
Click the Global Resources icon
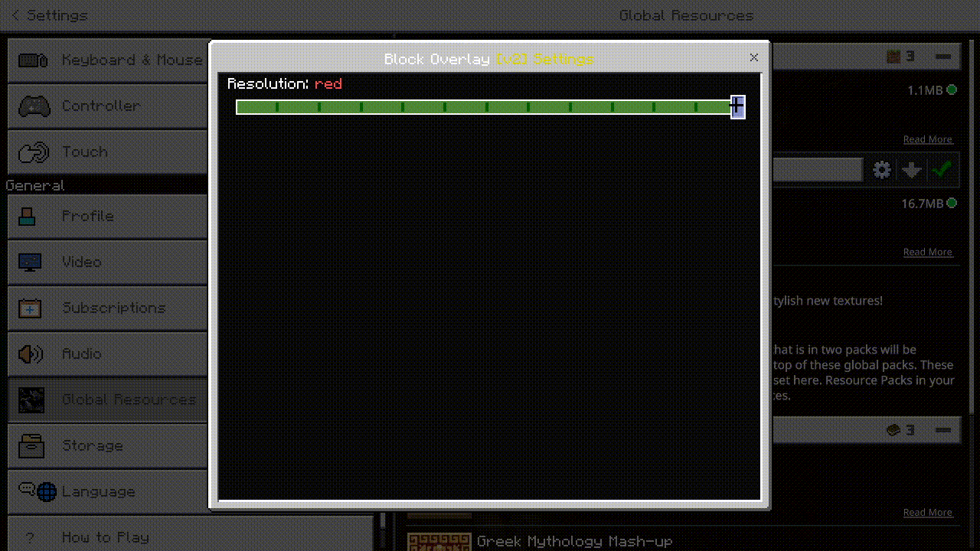(x=31, y=400)
